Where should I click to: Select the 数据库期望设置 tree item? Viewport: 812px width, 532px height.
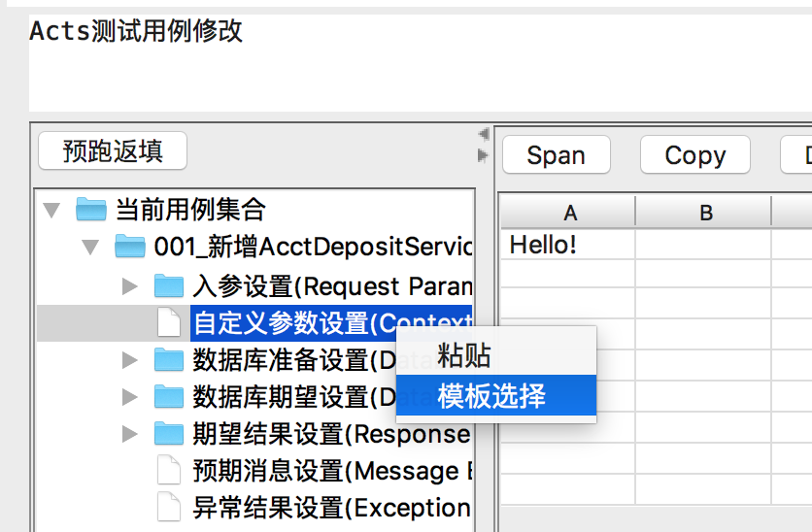[x=293, y=397]
